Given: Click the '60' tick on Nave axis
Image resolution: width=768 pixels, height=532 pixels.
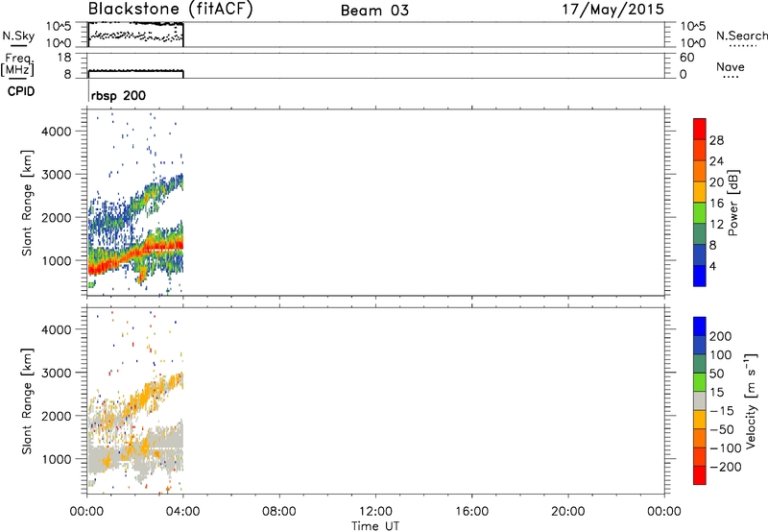Looking at the screenshot, I should (687, 58).
